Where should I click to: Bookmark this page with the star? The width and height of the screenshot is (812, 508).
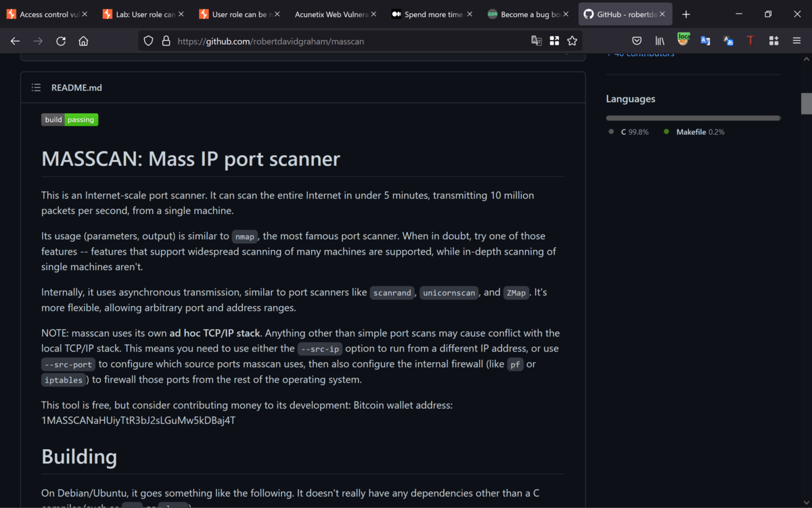tap(572, 41)
